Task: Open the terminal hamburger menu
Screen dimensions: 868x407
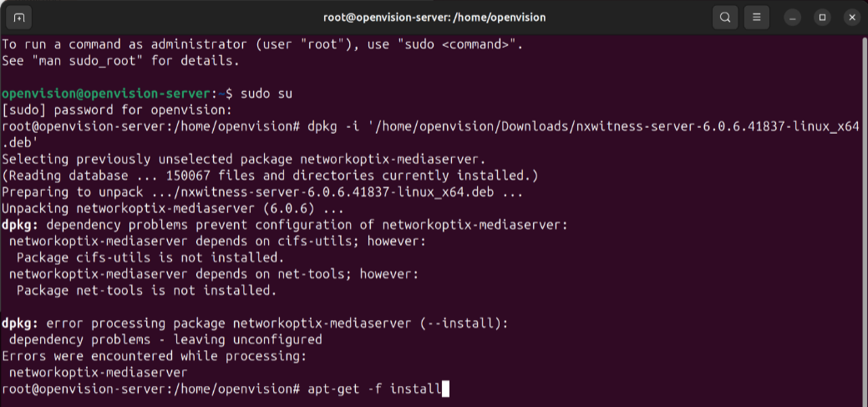Action: [x=756, y=18]
